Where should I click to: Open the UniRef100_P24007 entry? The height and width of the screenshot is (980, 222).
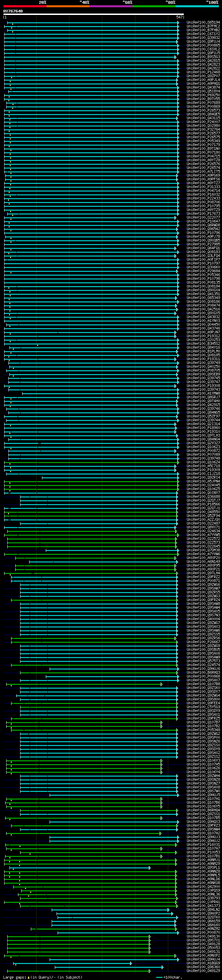pos(203,122)
